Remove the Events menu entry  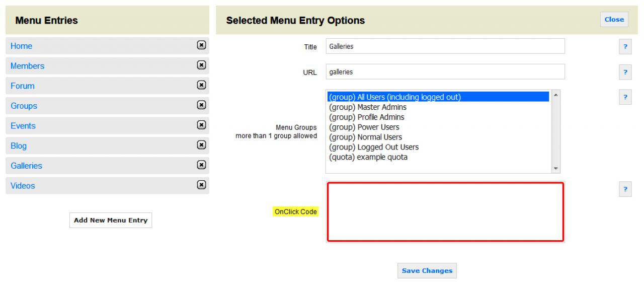pos(201,125)
